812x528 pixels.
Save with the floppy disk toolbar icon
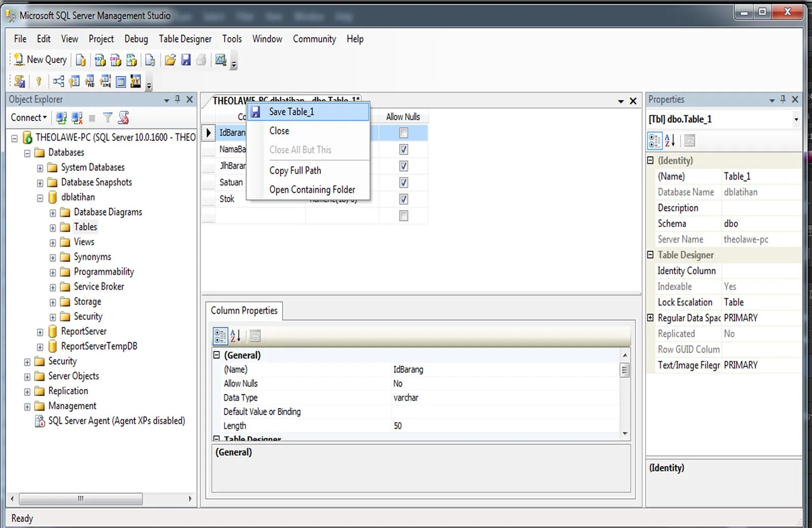pyautogui.click(x=186, y=60)
